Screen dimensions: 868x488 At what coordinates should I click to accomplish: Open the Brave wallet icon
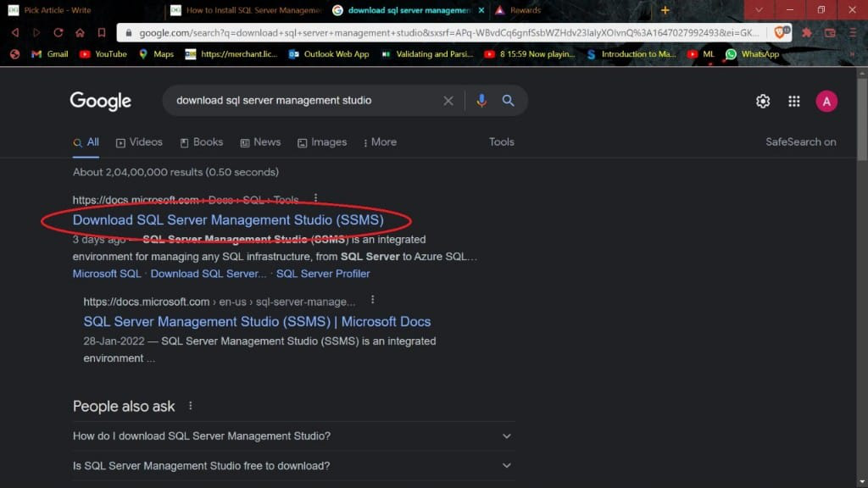(x=830, y=33)
